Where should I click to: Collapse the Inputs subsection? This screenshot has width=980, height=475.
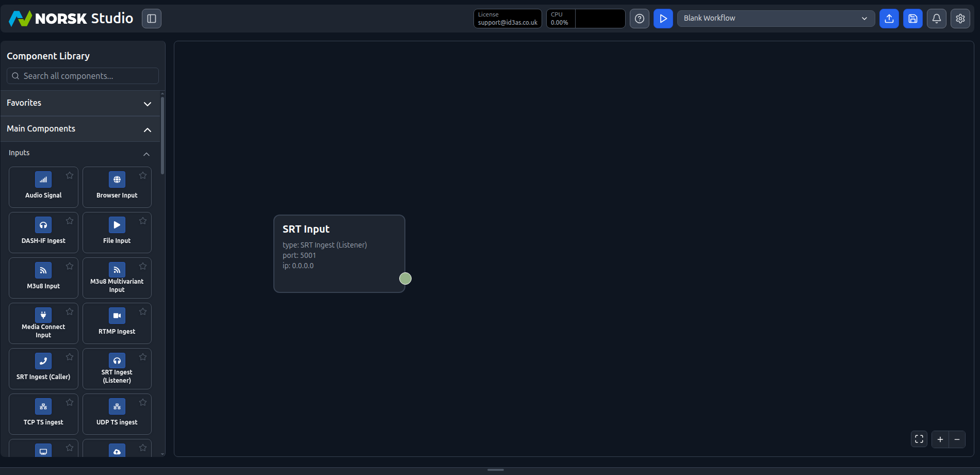(80, 153)
